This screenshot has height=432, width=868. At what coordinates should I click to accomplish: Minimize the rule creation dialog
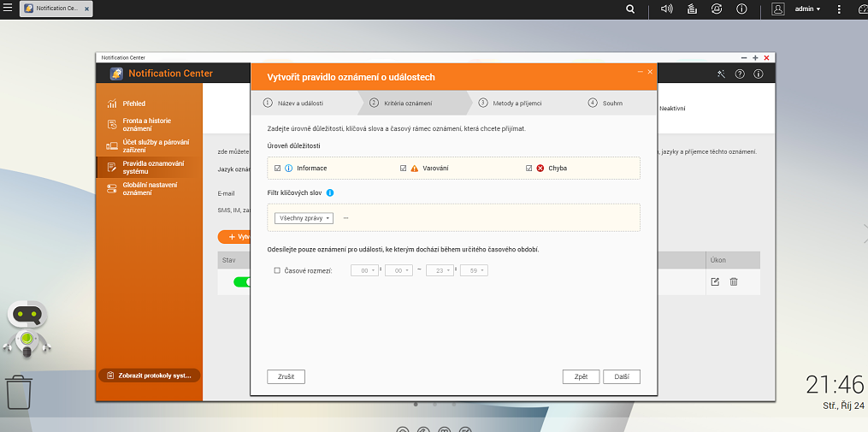pos(641,72)
